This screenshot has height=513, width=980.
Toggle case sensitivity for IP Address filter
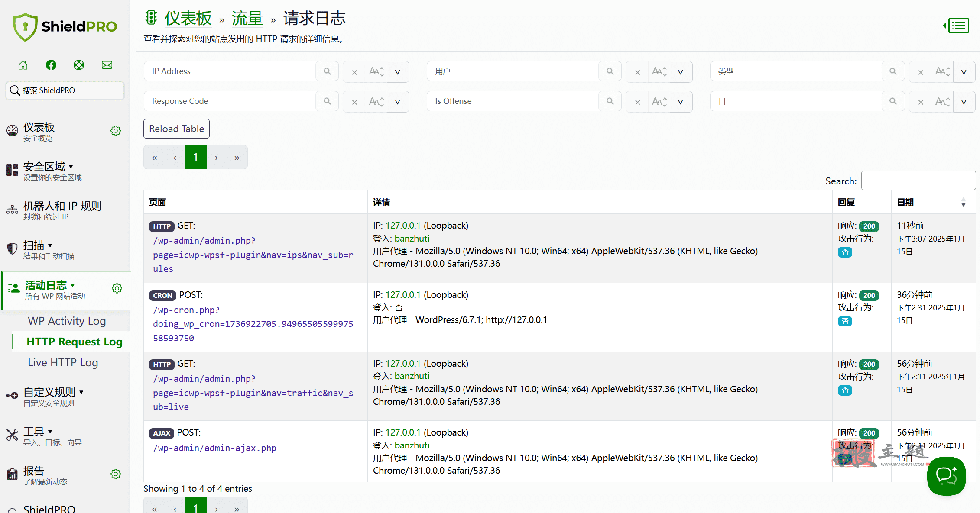376,72
